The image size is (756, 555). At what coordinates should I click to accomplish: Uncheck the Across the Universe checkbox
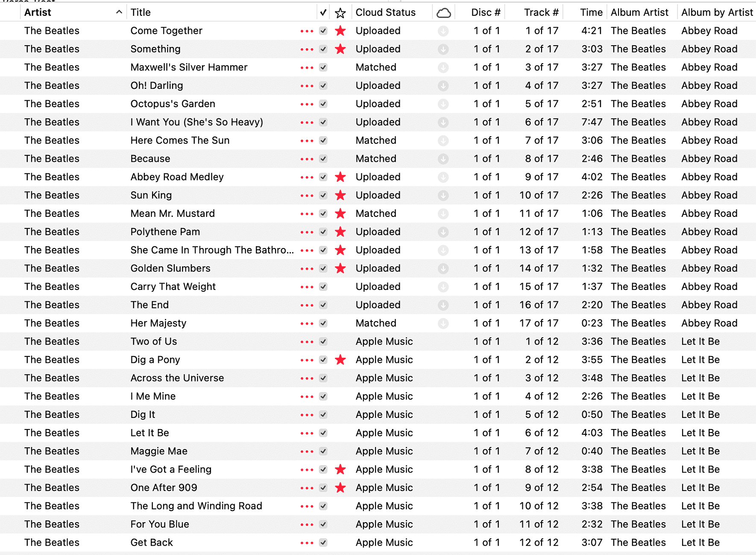click(323, 378)
